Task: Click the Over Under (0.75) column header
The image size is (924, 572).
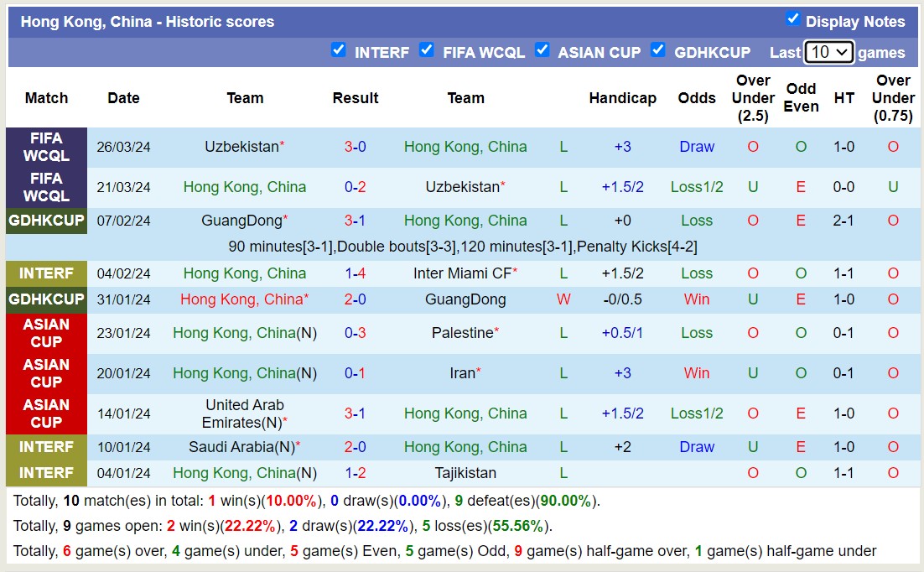Action: tap(893, 98)
